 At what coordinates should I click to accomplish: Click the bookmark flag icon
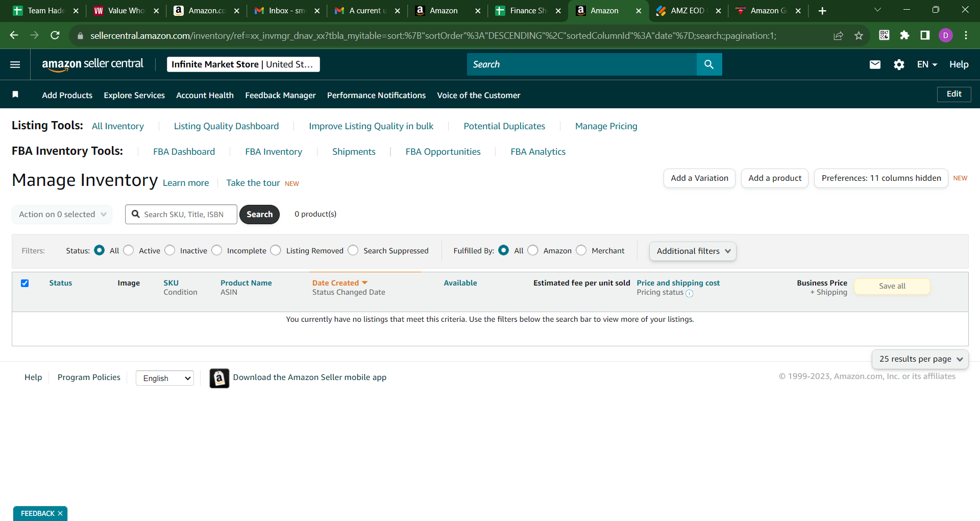[15, 94]
